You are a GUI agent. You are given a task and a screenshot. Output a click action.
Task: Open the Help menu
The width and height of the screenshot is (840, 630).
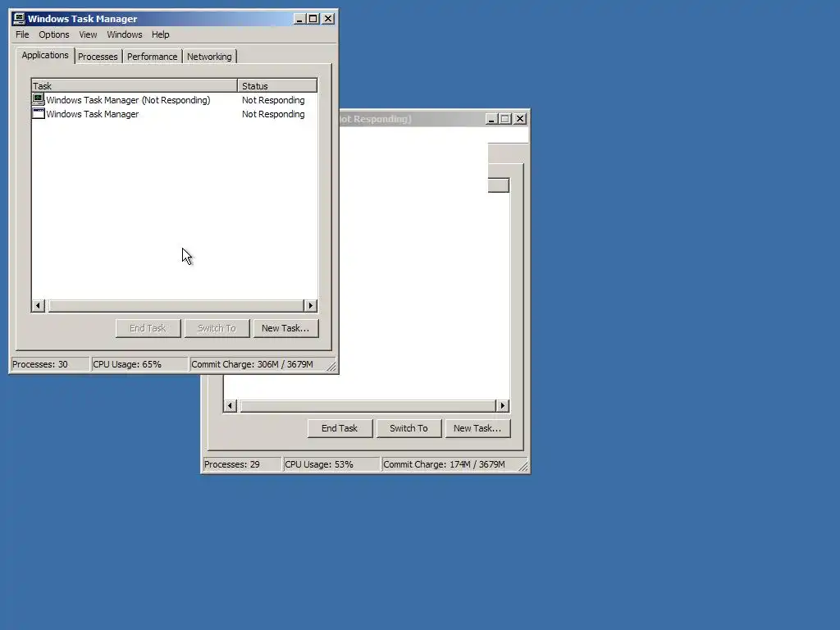click(160, 34)
